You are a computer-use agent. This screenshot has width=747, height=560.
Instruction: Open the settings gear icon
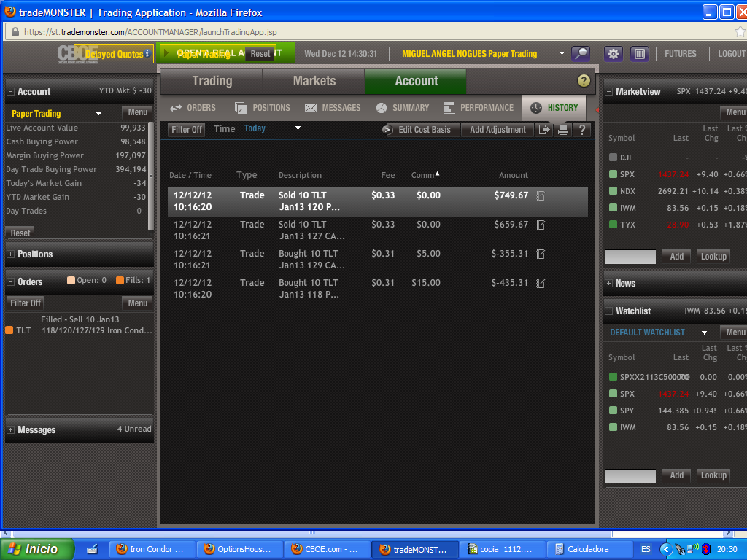(x=613, y=54)
